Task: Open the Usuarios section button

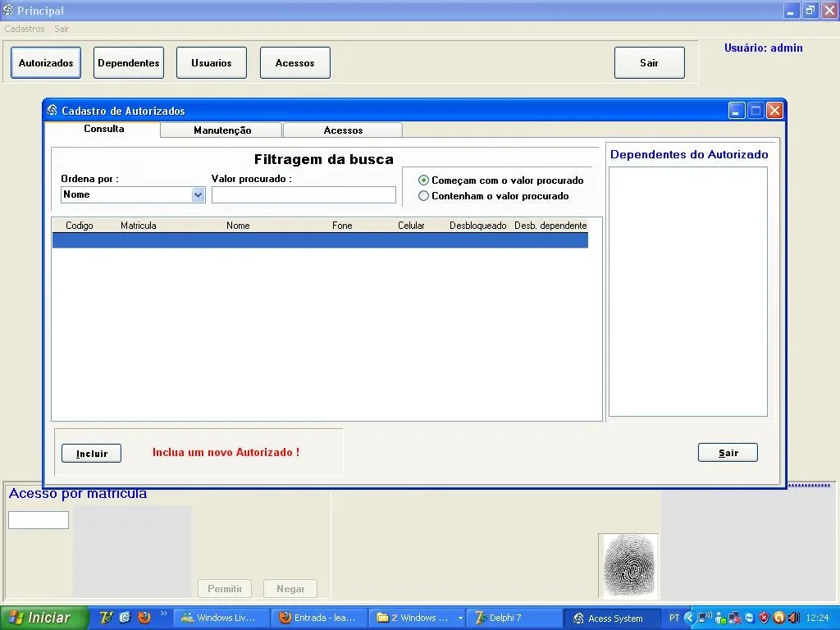Action: click(212, 62)
